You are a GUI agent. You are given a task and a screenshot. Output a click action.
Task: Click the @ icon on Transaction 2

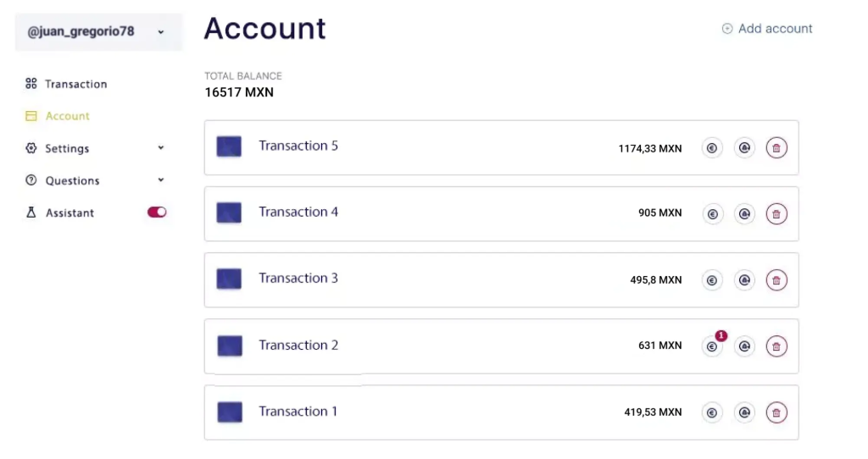coord(744,346)
